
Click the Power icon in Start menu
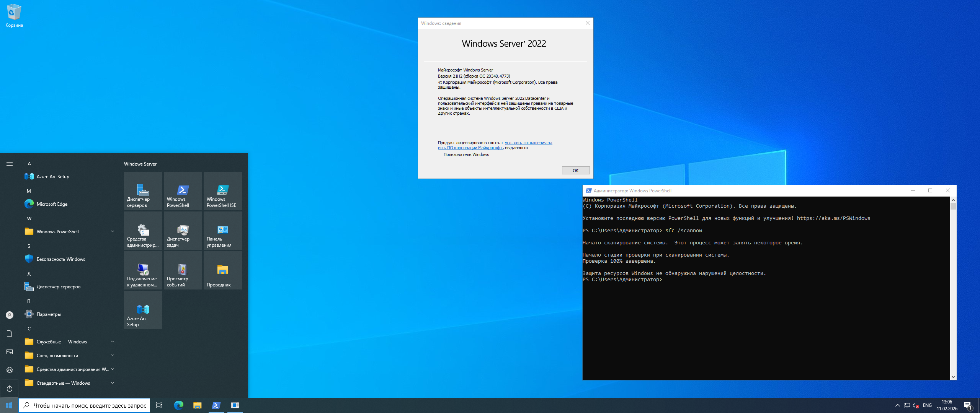10,389
